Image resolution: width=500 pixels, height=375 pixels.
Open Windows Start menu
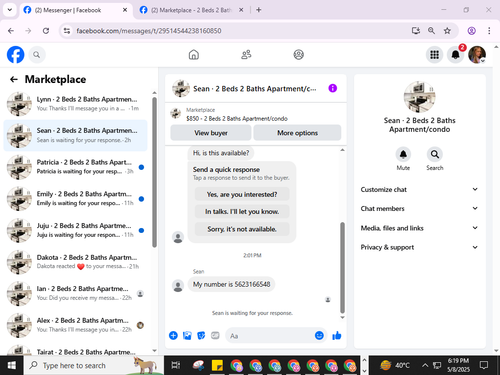point(12,365)
